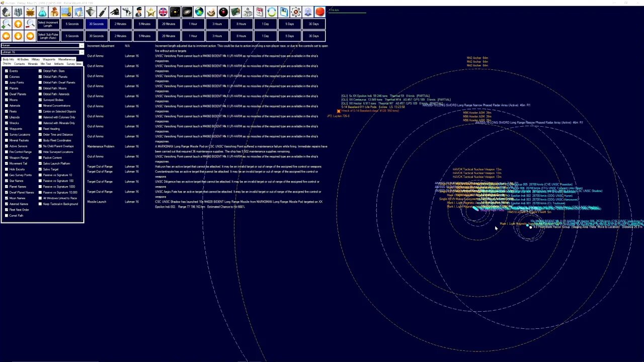Toggle the Active Sensors checkbox
The image size is (644, 362).
7,146
